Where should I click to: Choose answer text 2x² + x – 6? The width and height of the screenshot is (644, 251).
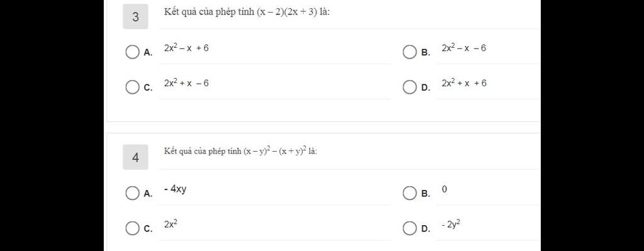click(186, 83)
